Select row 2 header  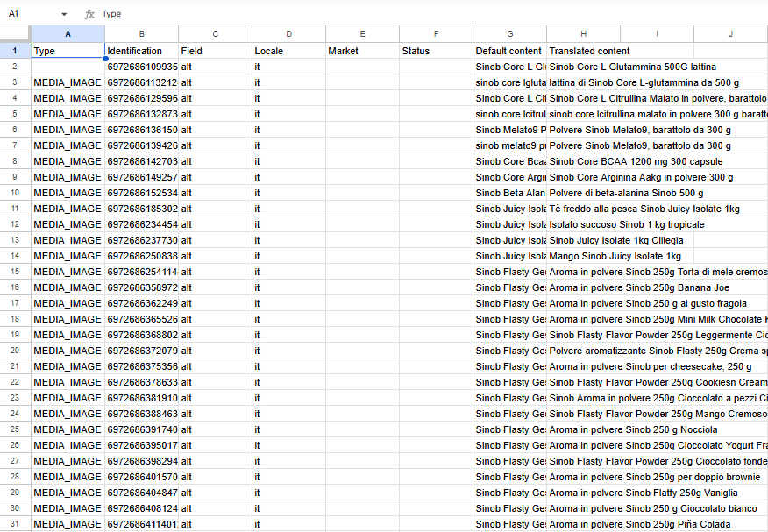tap(15, 67)
